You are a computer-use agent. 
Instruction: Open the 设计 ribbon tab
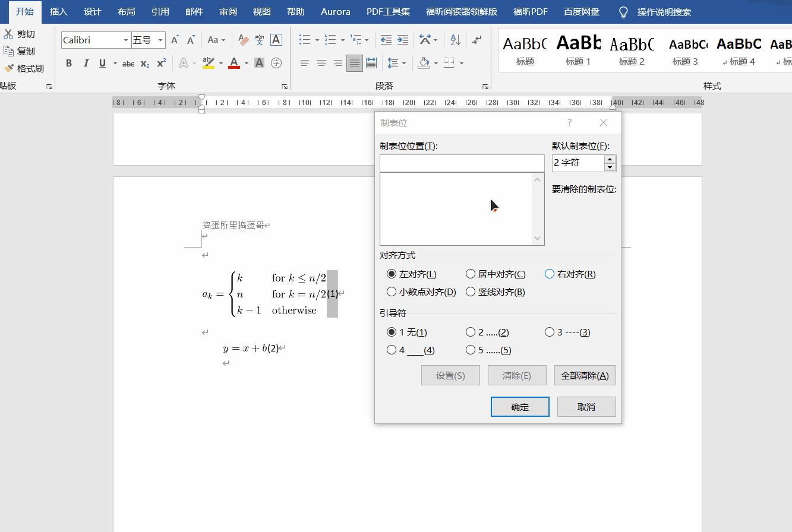pos(93,11)
